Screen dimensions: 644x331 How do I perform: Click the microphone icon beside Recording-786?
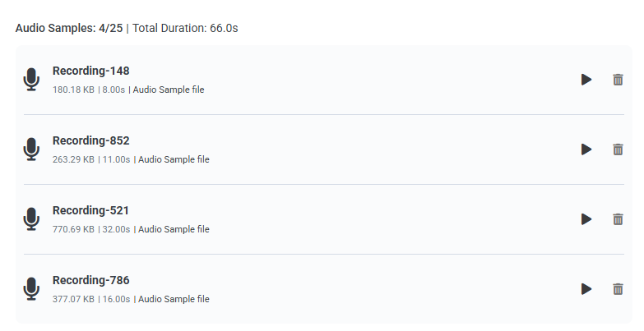(x=31, y=288)
